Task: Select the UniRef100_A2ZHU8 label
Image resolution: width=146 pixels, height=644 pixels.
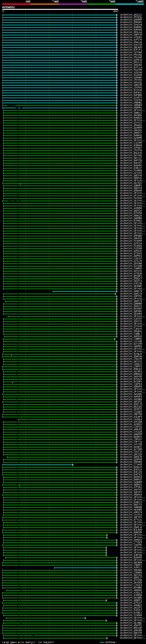Action: pyautogui.click(x=131, y=75)
